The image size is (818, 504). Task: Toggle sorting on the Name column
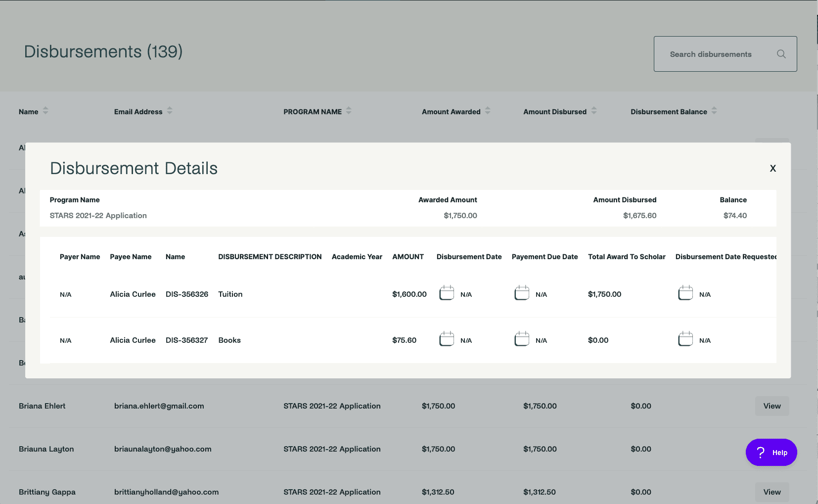[x=45, y=111]
